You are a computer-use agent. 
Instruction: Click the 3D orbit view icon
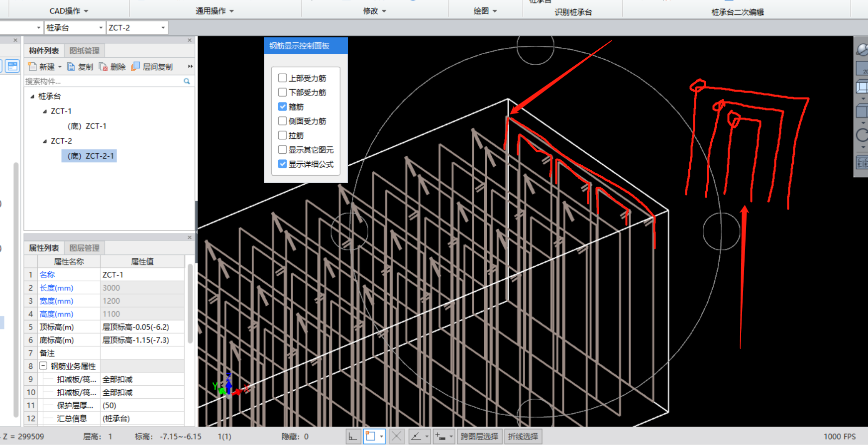point(862,49)
